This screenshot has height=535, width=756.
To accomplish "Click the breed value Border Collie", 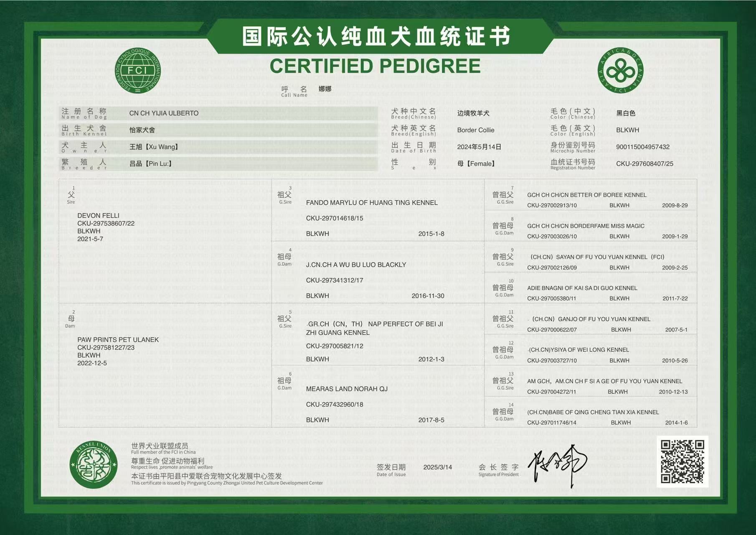I will [475, 130].
